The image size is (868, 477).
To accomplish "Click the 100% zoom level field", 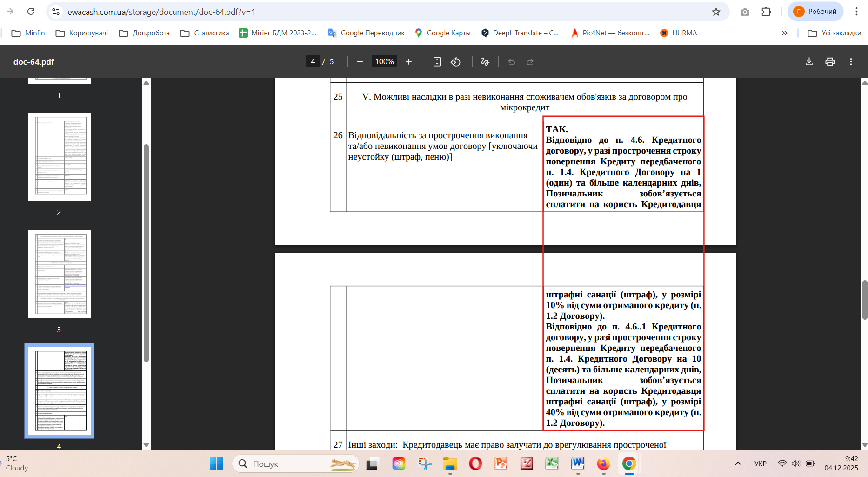I will click(x=384, y=62).
